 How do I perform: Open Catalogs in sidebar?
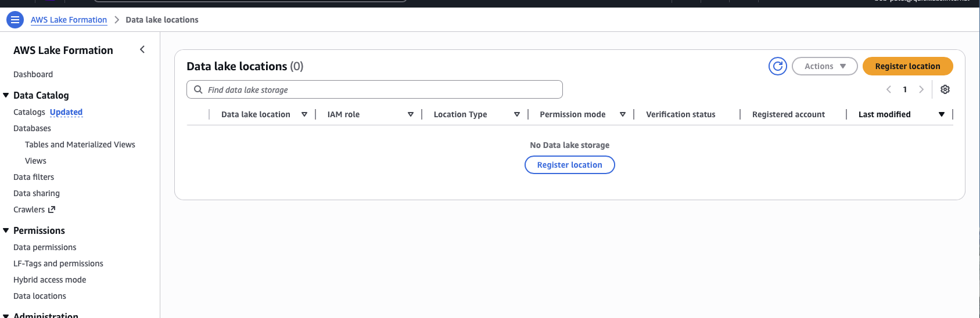pos(29,112)
